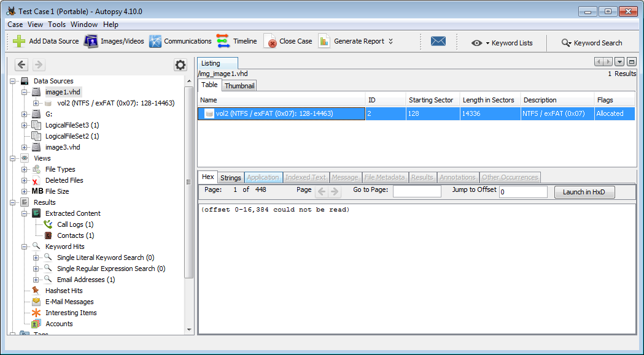
Task: Open the Keyword Lists dropdown
Action: 502,43
